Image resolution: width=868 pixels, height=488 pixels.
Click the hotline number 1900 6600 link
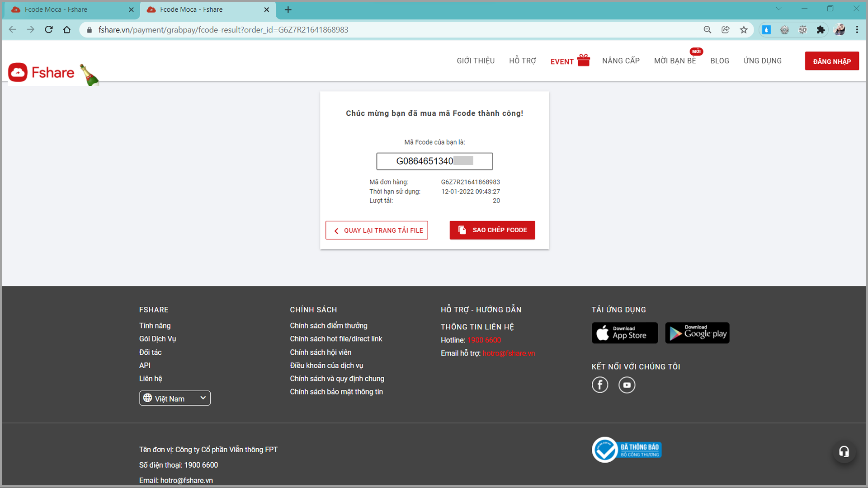484,340
